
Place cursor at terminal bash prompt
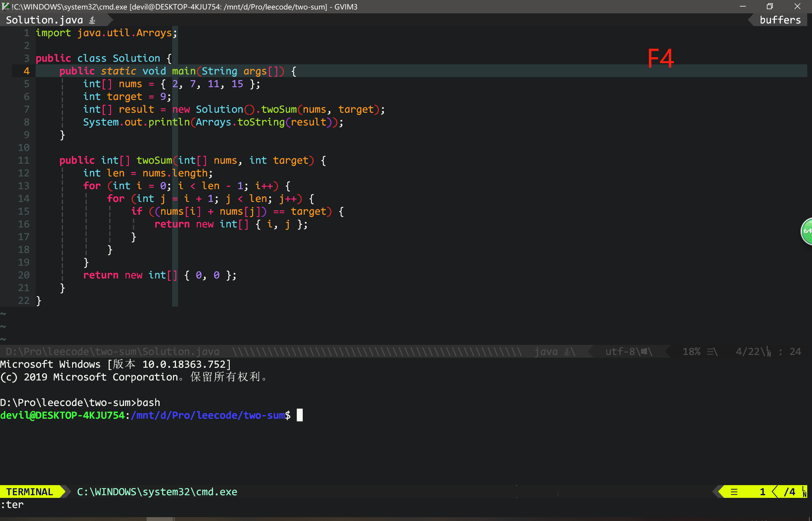pos(300,415)
